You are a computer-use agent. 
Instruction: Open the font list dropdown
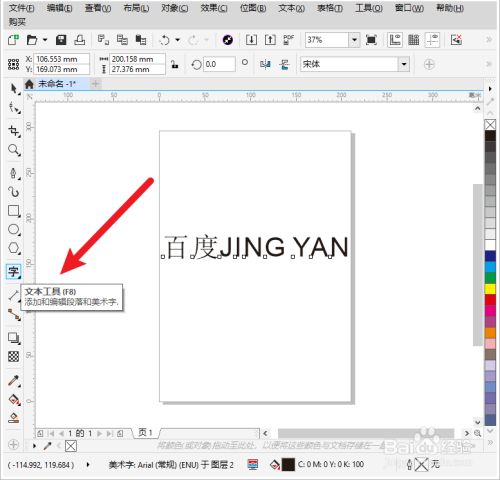click(404, 64)
